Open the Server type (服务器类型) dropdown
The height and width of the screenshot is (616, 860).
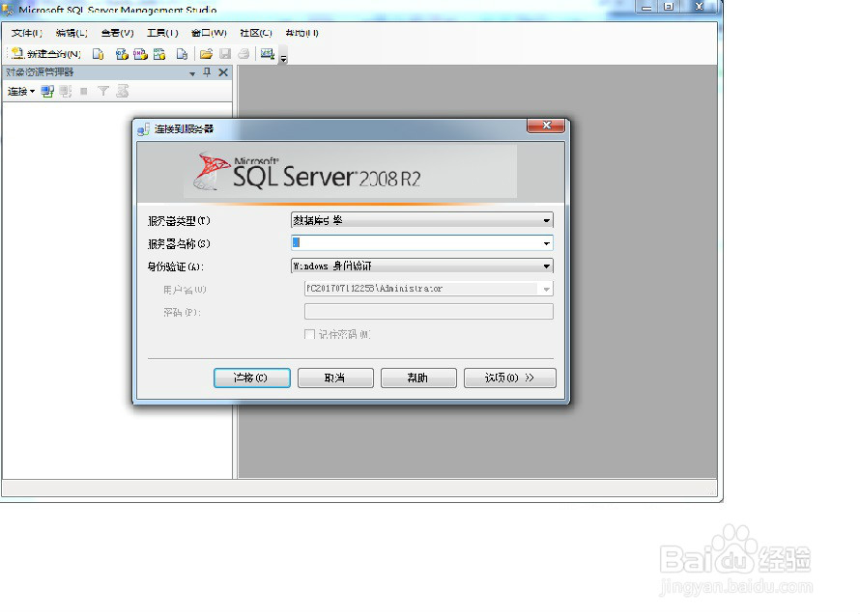click(421, 220)
